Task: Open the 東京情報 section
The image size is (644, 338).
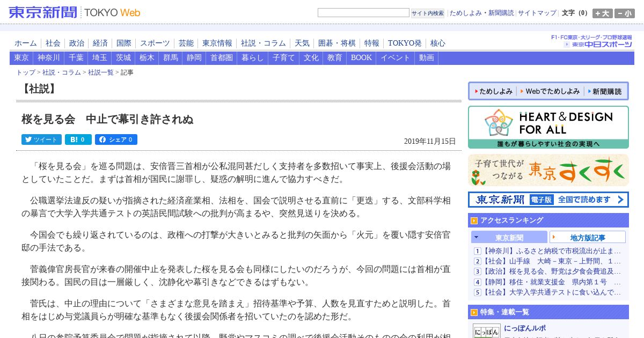Action: (217, 43)
